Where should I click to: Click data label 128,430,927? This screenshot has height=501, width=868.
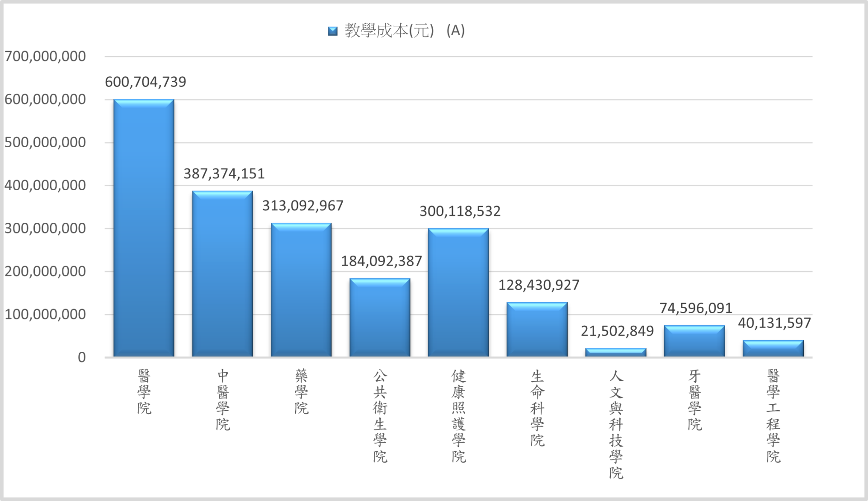click(x=539, y=285)
